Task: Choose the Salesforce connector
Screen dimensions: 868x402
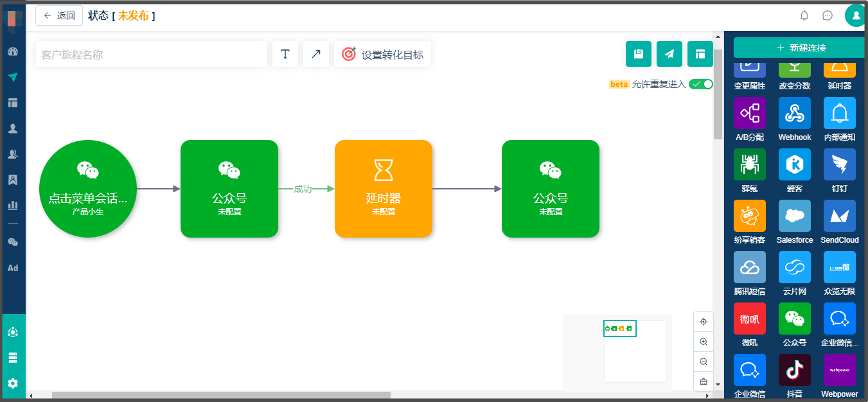Action: click(795, 222)
